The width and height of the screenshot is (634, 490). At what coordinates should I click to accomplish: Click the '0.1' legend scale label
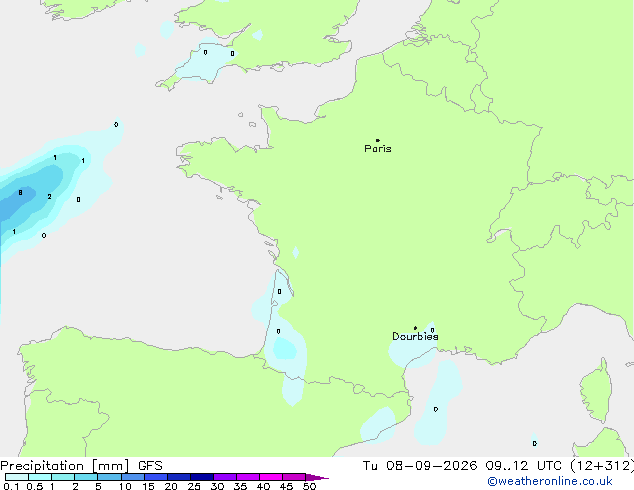(11, 486)
